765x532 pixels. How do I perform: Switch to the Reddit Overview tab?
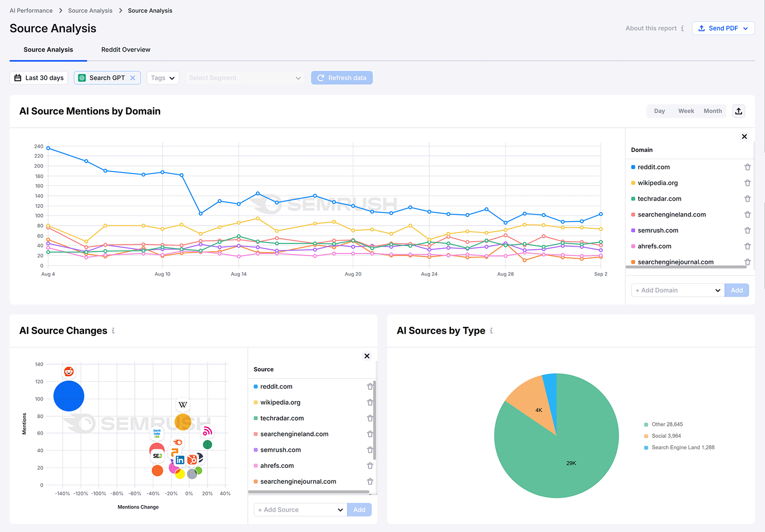coord(125,49)
